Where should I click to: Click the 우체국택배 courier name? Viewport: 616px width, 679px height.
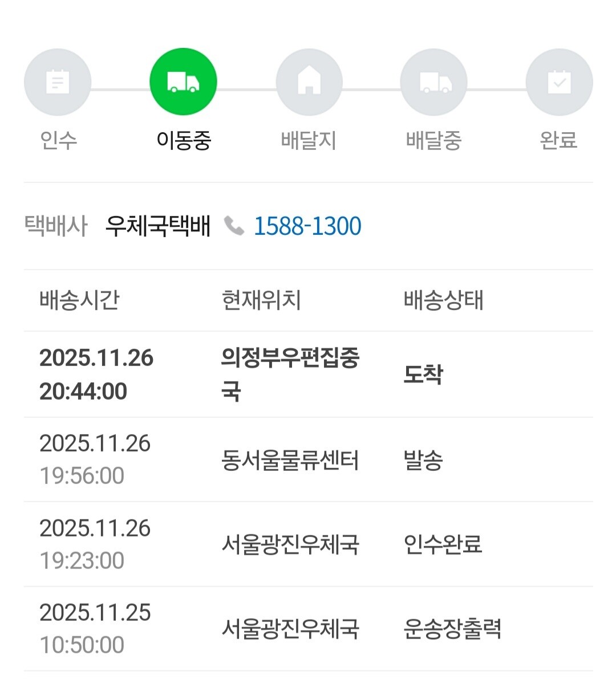coord(158,226)
